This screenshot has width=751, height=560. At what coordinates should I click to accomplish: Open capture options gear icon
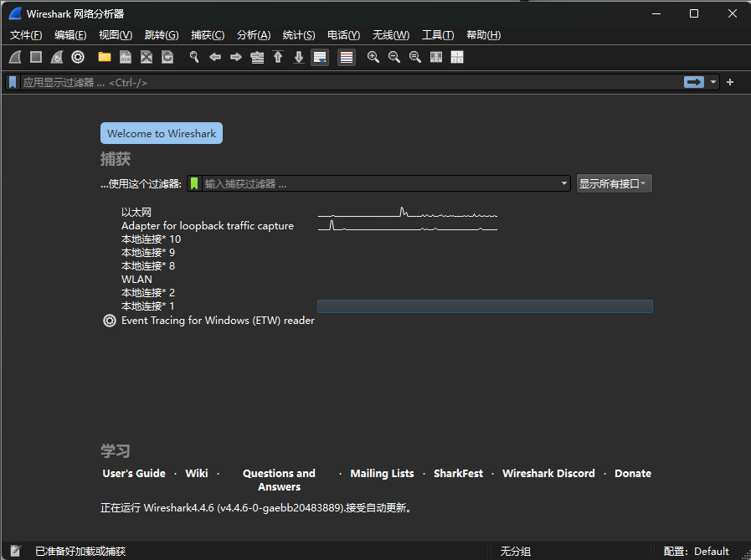click(x=78, y=58)
